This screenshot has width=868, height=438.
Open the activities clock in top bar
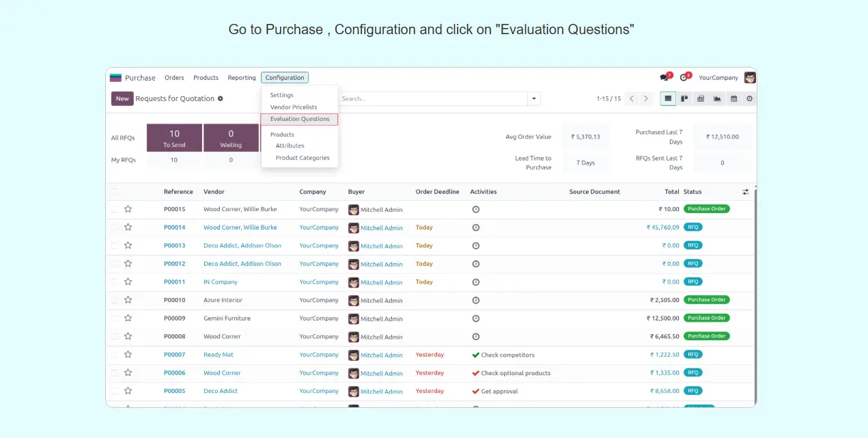coord(684,78)
